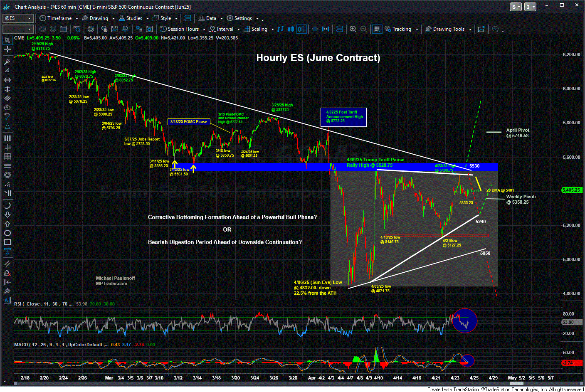Viewport: 585px width, 392px height.
Task: Select the crosshair cursor tool
Action: (x=7, y=49)
